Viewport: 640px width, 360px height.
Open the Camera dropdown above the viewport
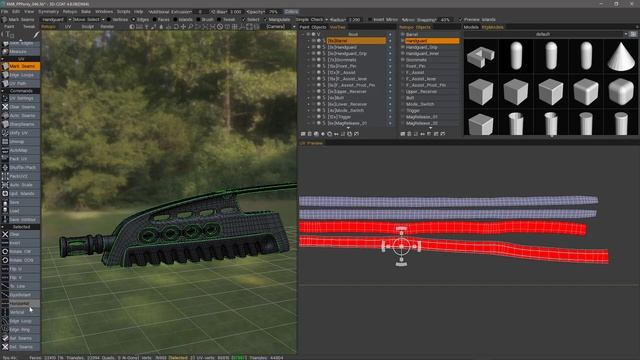coord(280,27)
